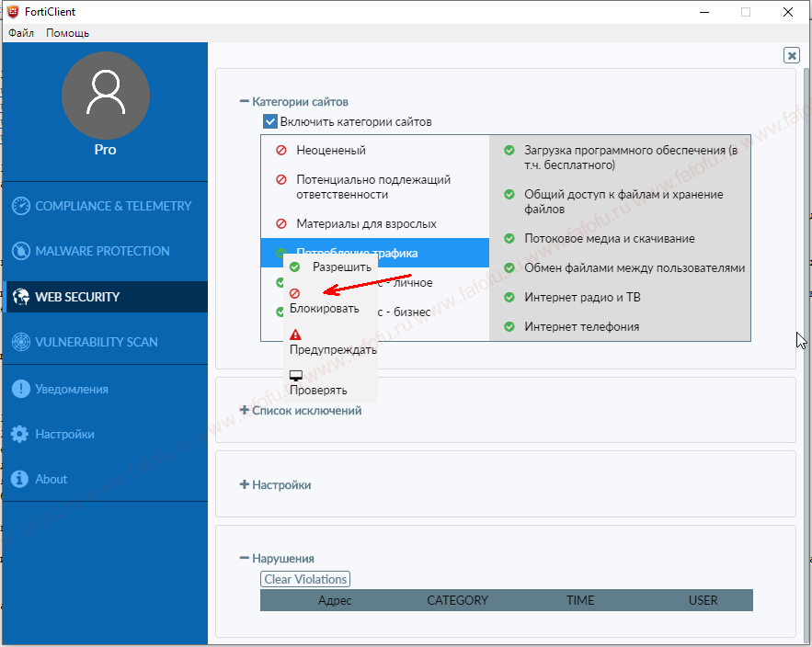Select Потоковое медиа и скачивание subcategory
The width and height of the screenshot is (812, 647).
coord(620,239)
